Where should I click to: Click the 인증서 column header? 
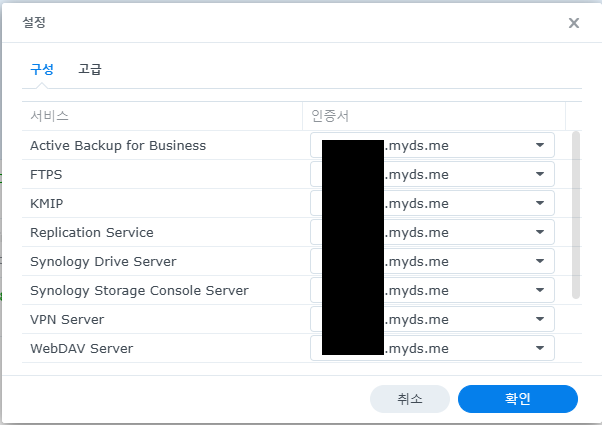point(434,116)
